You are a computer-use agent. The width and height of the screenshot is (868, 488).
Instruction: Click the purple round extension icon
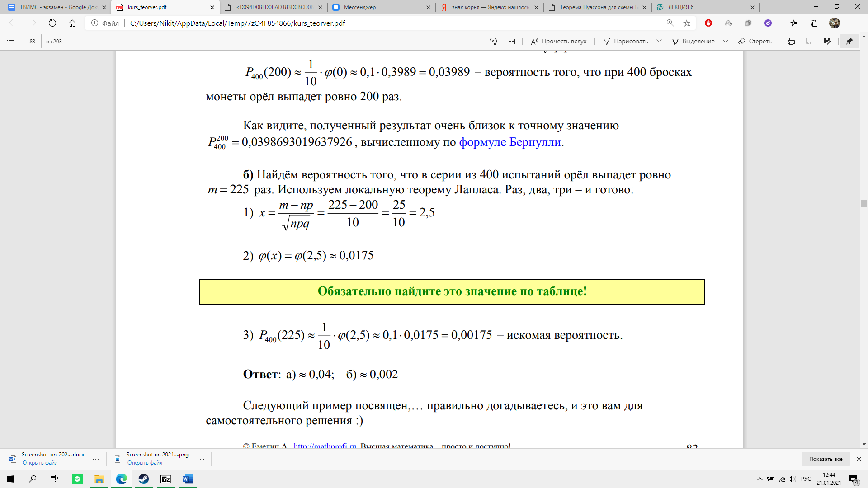pos(768,23)
